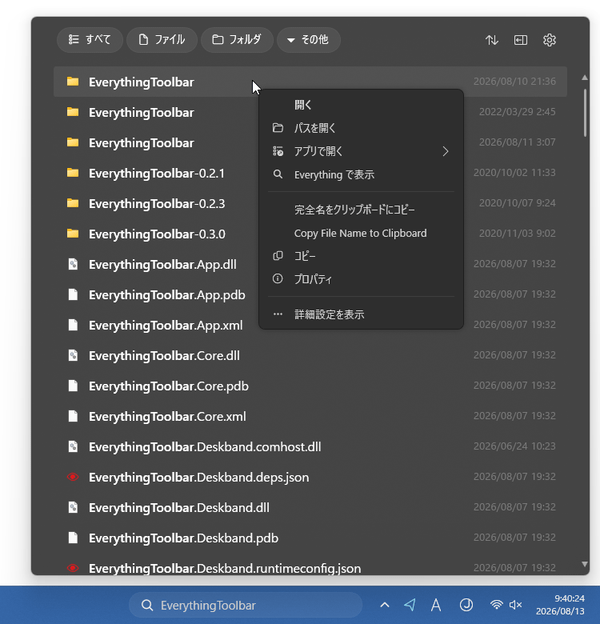This screenshot has width=600, height=624.
Task: Choose 詳細設定を表示 in the context menu
Action: click(x=361, y=314)
